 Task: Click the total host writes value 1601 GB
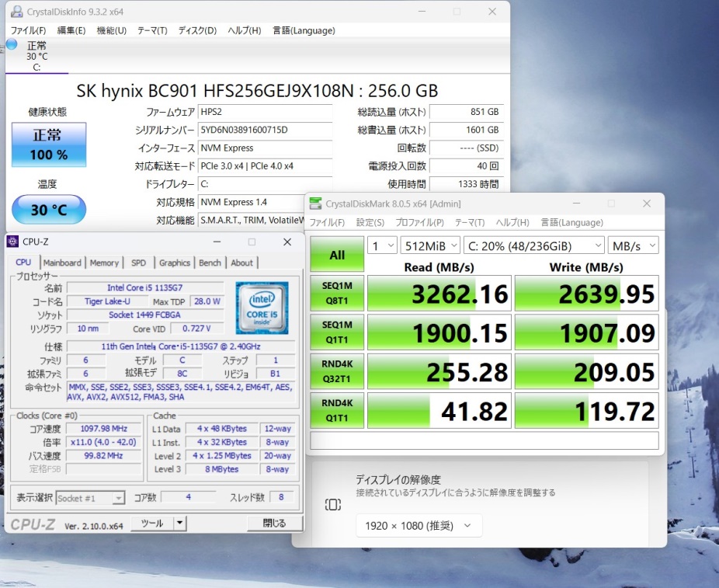(x=467, y=130)
